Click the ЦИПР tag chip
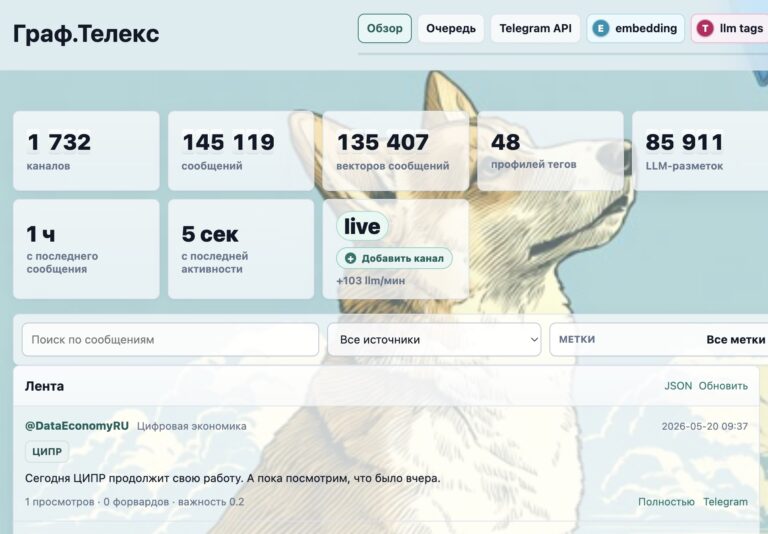This screenshot has height=534, width=768. pos(47,452)
